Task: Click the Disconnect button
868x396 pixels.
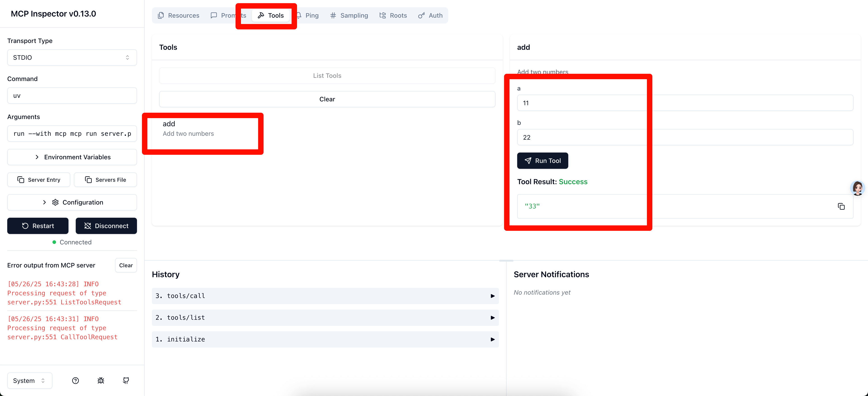Action: point(106,226)
